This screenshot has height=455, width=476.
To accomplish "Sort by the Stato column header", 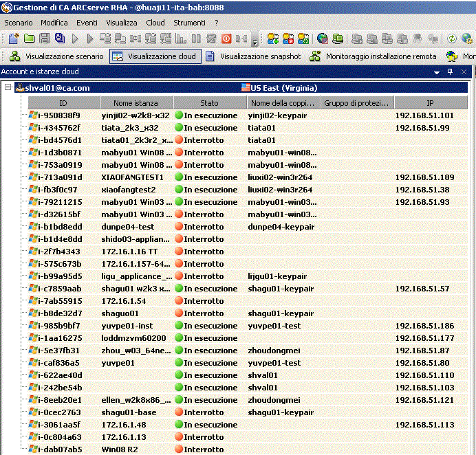I will tap(209, 103).
